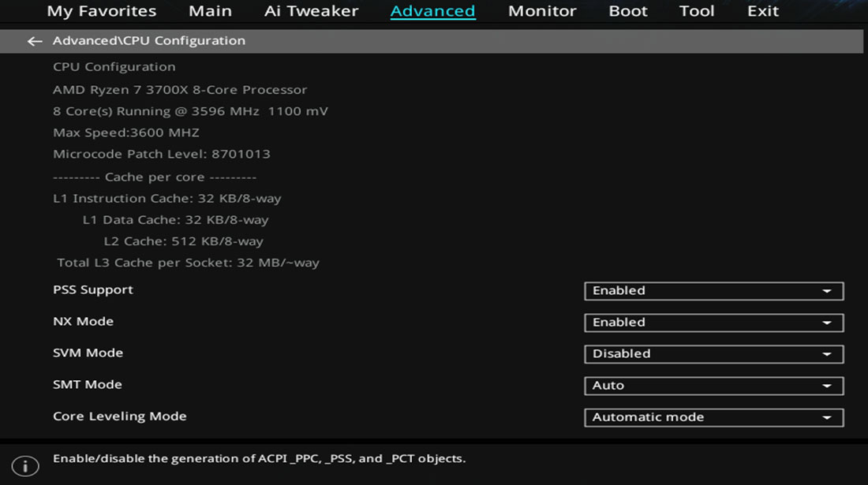The image size is (868, 485).
Task: Open the SMT Mode dropdown showing Auto
Action: (713, 386)
